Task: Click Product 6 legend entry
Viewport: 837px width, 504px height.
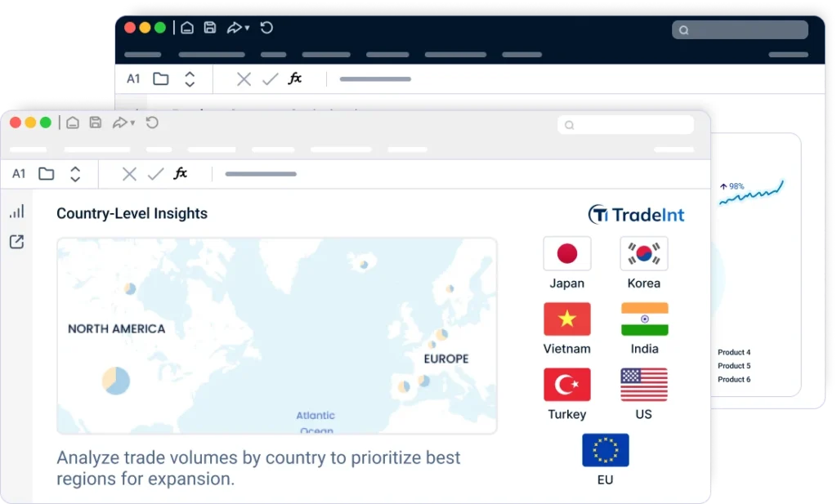Action: [734, 379]
